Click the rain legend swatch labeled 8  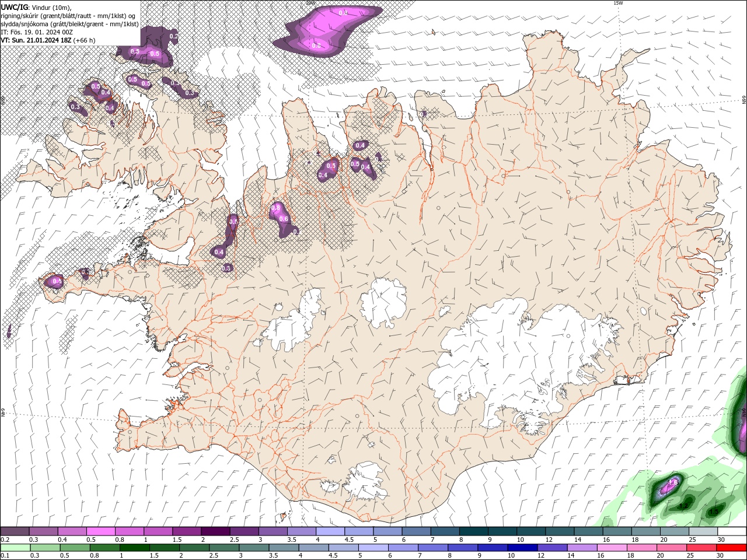click(462, 548)
